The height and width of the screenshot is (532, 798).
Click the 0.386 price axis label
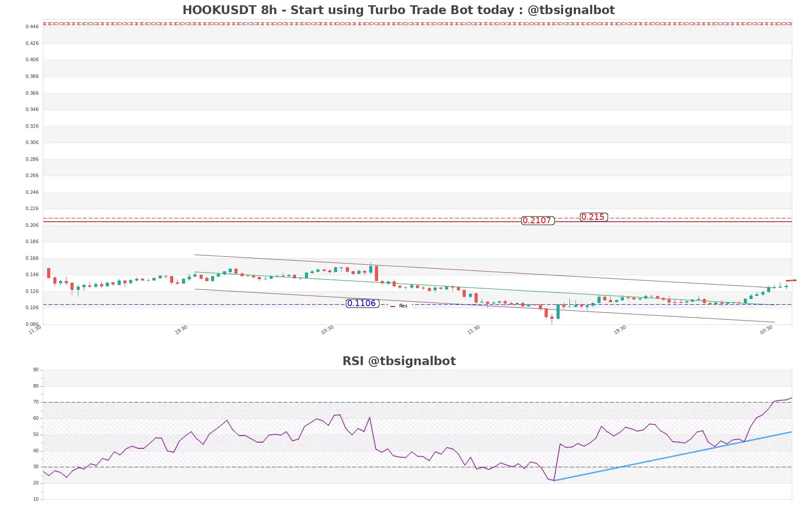coord(32,76)
